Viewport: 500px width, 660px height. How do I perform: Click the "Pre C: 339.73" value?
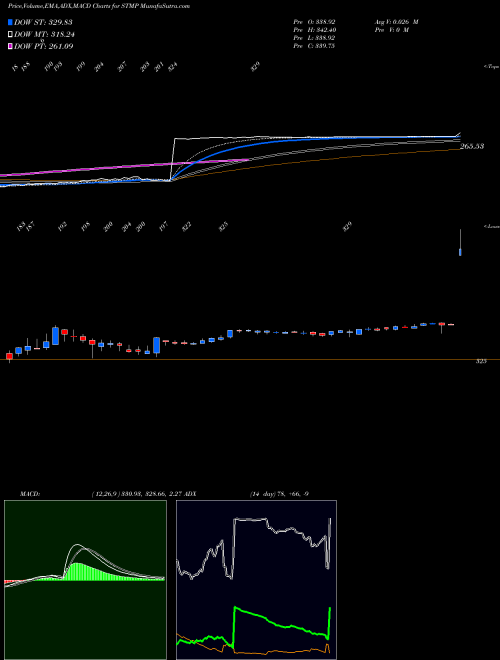coord(314,46)
